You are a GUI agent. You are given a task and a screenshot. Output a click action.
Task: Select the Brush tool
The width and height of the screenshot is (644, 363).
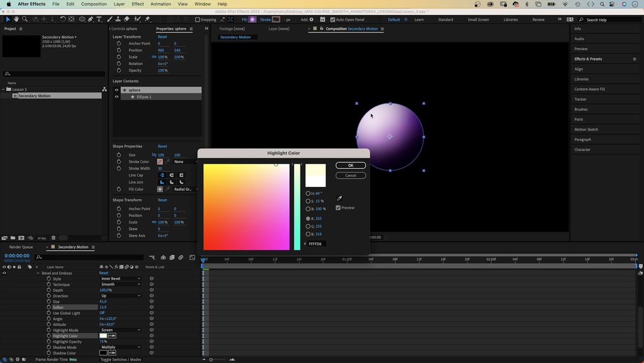tap(110, 19)
